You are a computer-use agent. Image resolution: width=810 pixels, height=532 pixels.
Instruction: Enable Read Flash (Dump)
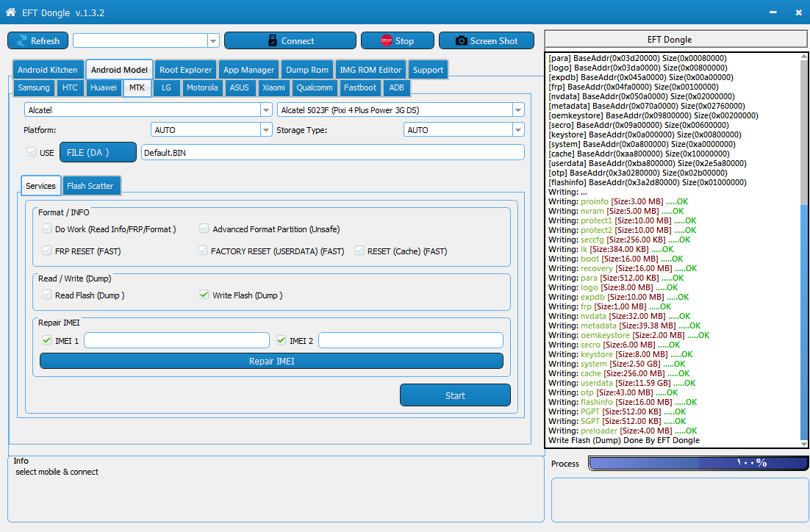47,295
